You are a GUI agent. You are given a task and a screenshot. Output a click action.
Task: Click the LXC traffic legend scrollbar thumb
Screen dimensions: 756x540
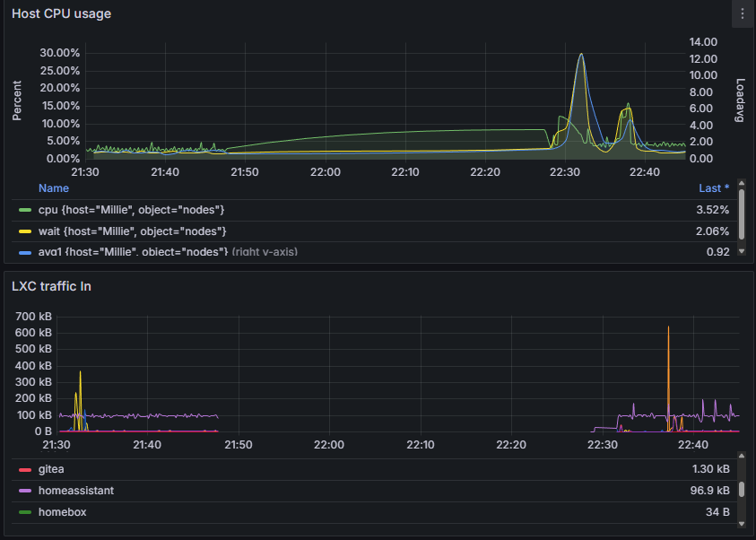[x=741, y=489]
